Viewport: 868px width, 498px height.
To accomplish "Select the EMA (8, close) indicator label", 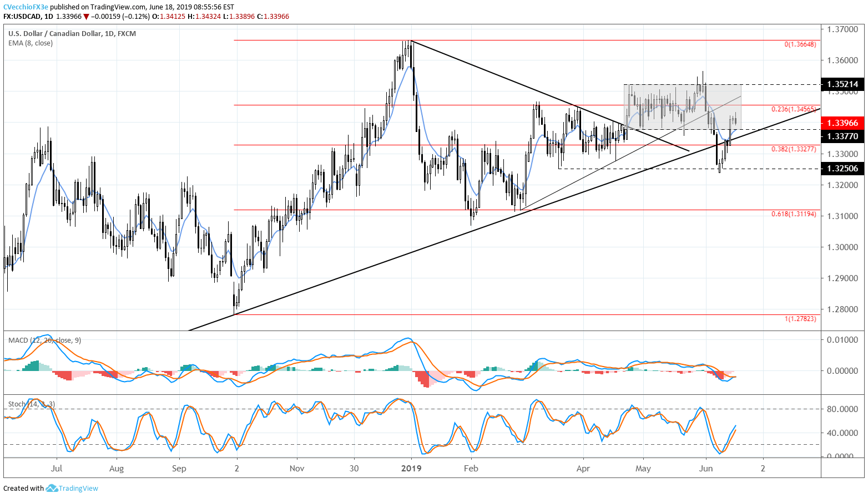I will tap(31, 43).
